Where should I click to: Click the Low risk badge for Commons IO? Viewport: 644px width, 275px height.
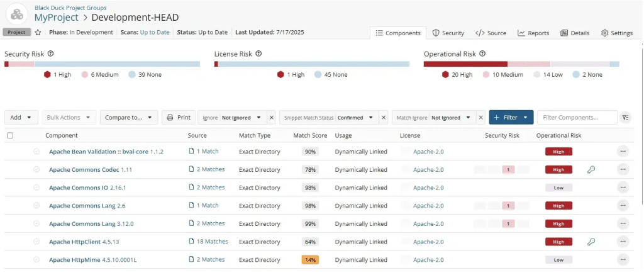[x=558, y=188]
